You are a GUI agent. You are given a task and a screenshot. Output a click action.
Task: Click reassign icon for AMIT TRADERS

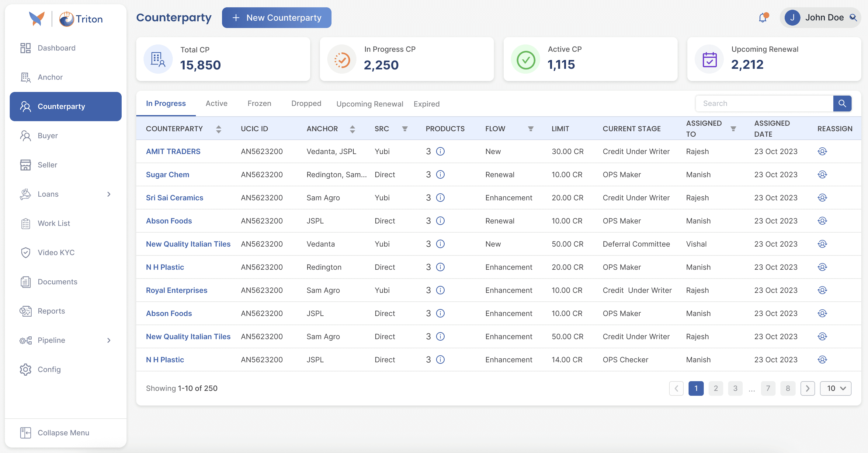coord(822,151)
